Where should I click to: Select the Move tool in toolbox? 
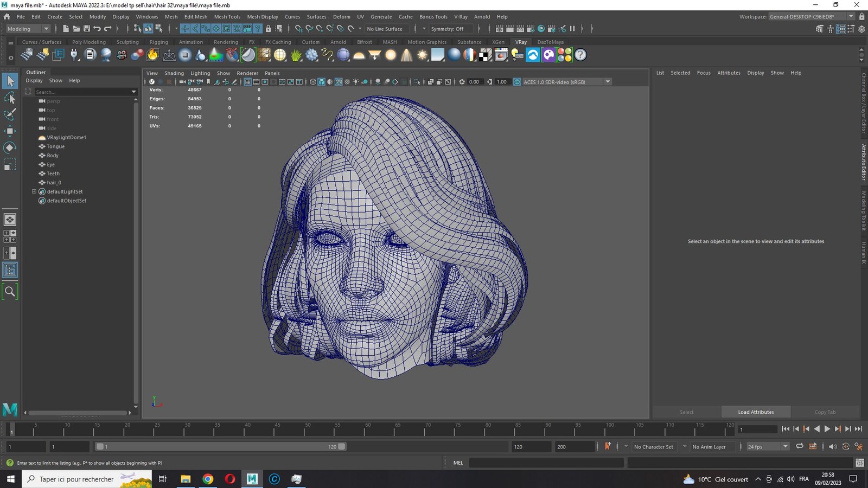pyautogui.click(x=10, y=131)
